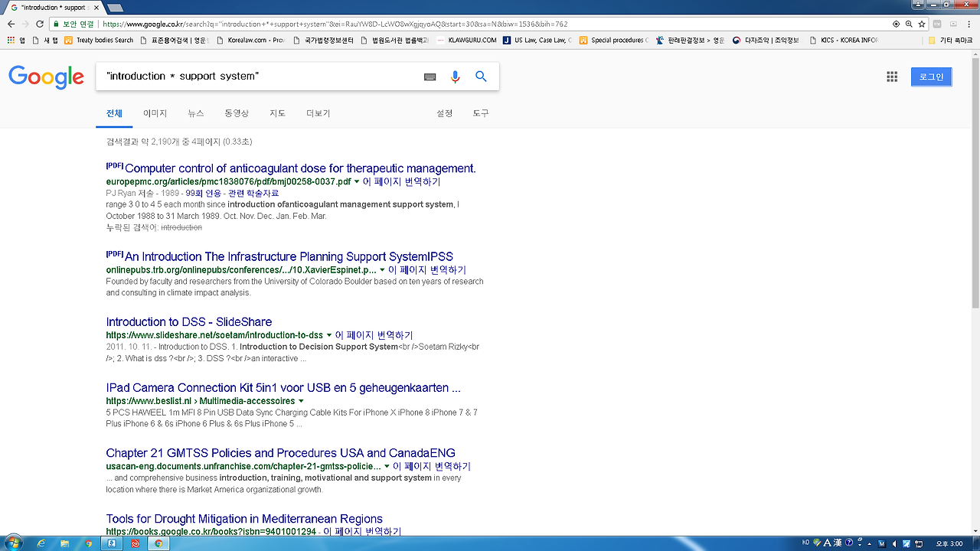
Task: Open Windows Explorer from taskbar
Action: [65, 543]
